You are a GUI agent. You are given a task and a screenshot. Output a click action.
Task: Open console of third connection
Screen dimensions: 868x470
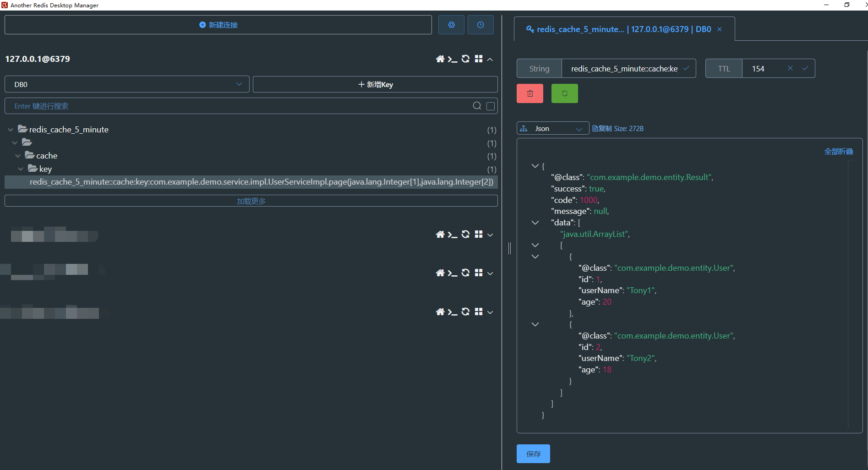pos(453,273)
